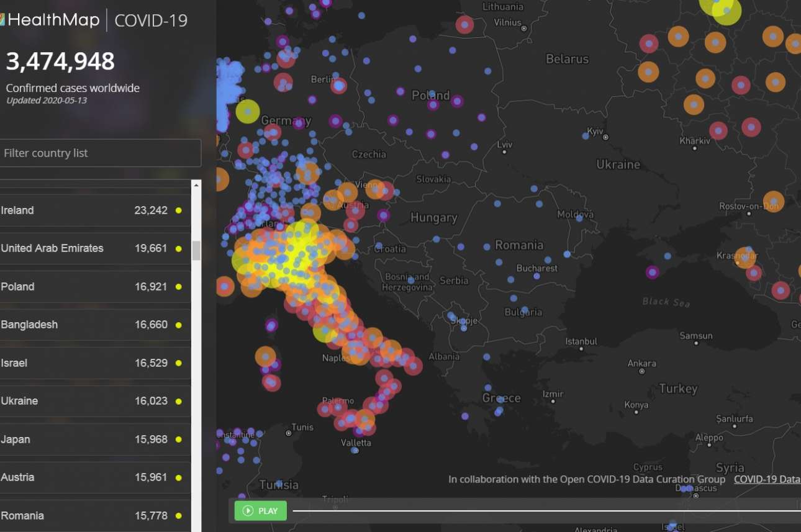Click the orange marker at Rostov-on-Don
801x532 pixels.
[x=773, y=201]
